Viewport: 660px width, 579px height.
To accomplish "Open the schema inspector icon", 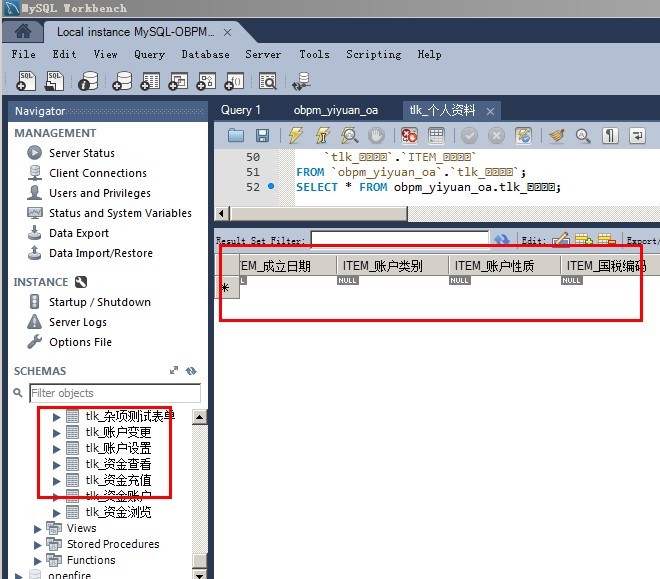I will click(x=88, y=80).
